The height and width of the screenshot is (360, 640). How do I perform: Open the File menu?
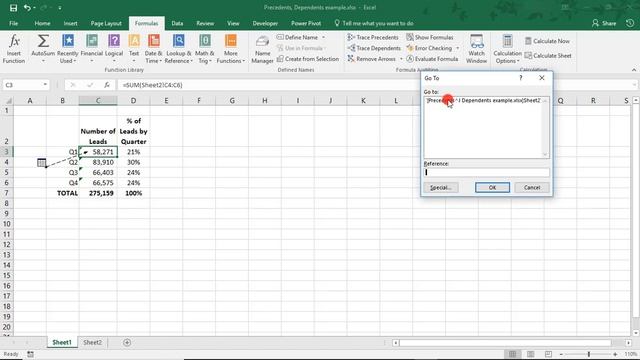tap(13, 23)
